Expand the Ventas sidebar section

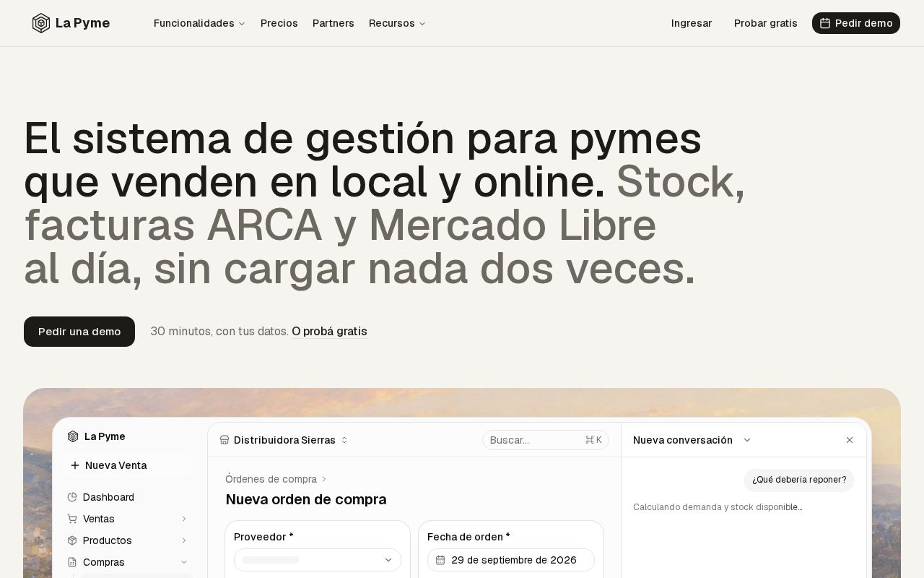pyautogui.click(x=184, y=519)
